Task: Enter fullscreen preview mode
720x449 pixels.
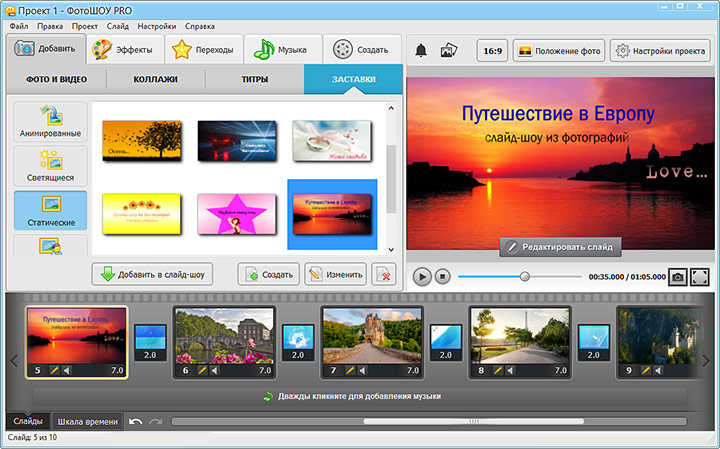Action: (700, 276)
